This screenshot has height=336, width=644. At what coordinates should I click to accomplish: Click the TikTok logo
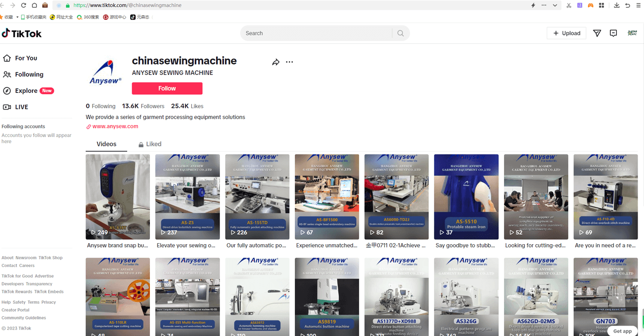coord(22,33)
